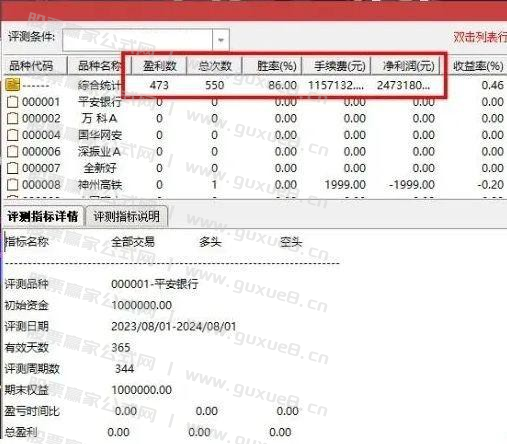Viewport: 507px width, 444px height.
Task: Click the 空头 column heading
Action: point(291,241)
